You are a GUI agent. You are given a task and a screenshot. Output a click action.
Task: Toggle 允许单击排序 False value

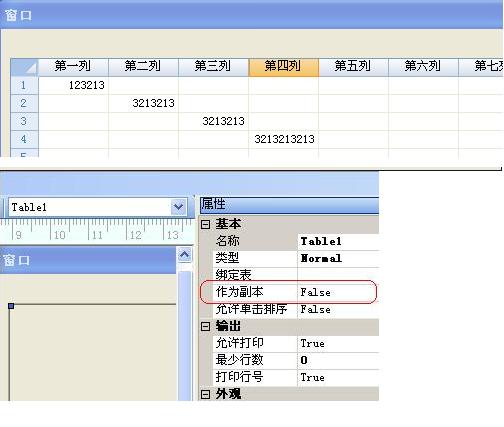coord(338,309)
